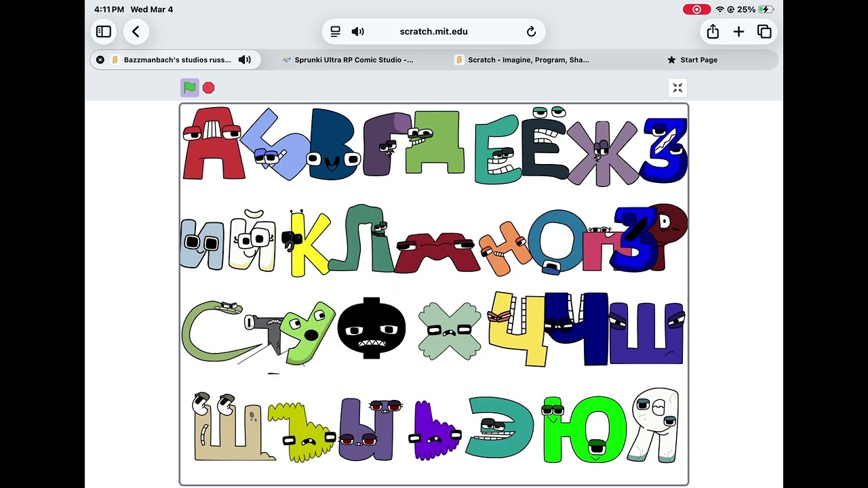This screenshot has width=868, height=488.
Task: Click the mauve letter Ж character
Action: pyautogui.click(x=602, y=152)
